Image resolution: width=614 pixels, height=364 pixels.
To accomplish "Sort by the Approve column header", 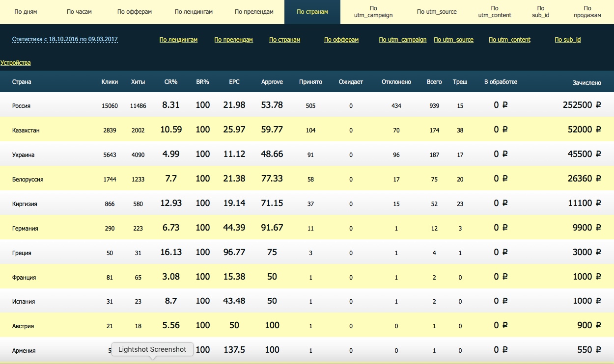I will [x=272, y=82].
